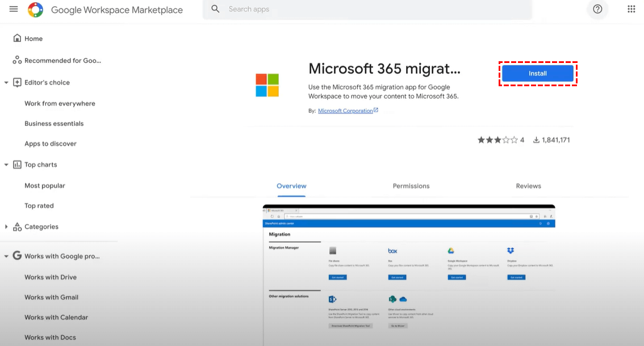Select the Overview tab

coord(291,186)
